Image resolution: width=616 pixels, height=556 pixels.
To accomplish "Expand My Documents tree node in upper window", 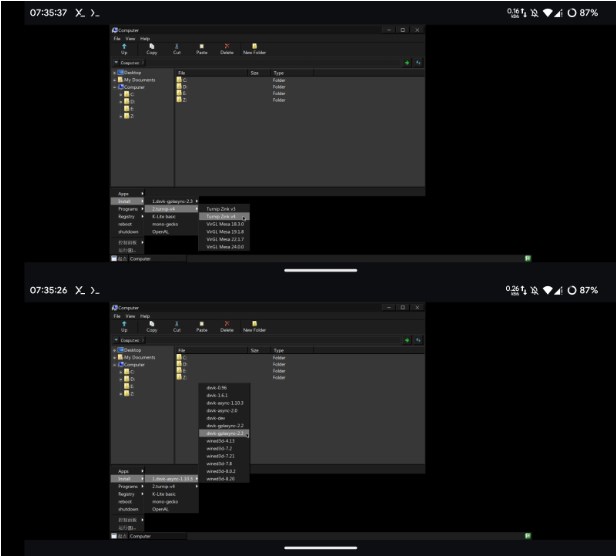I will 115,79.
